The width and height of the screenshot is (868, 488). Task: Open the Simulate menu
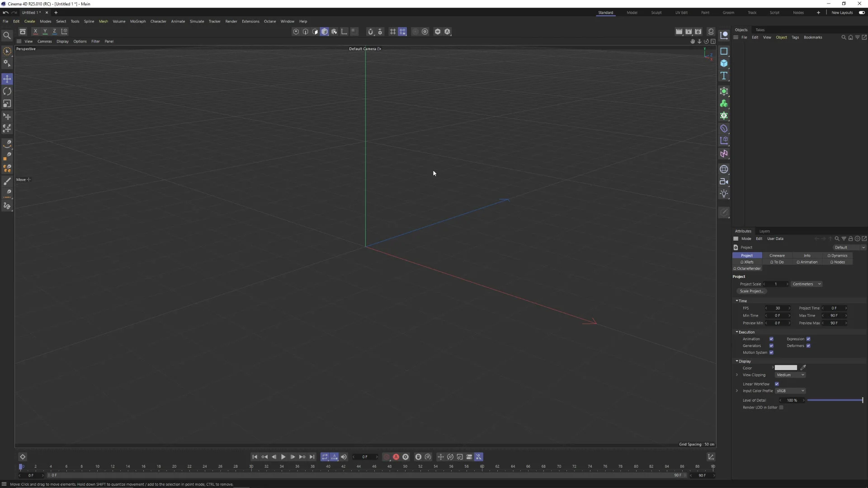click(x=197, y=21)
